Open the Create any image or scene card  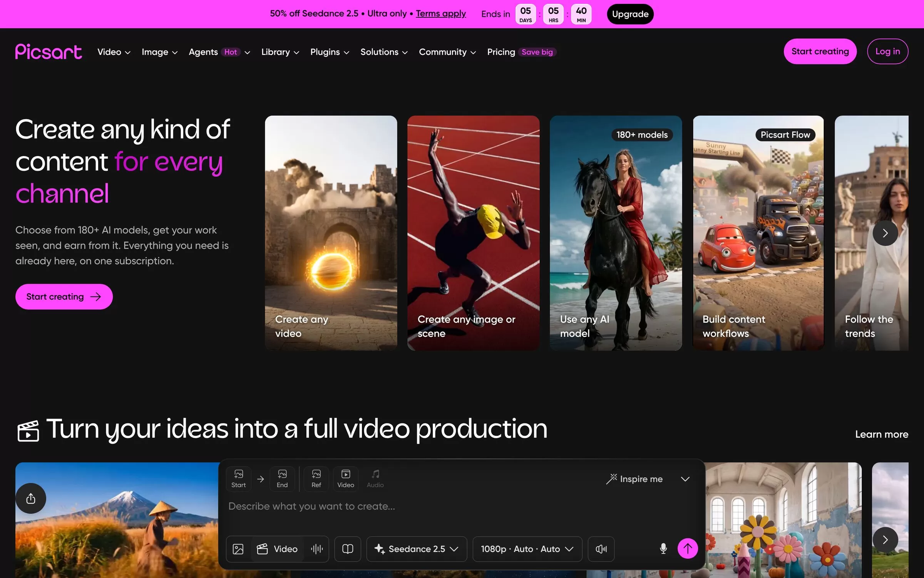474,233
